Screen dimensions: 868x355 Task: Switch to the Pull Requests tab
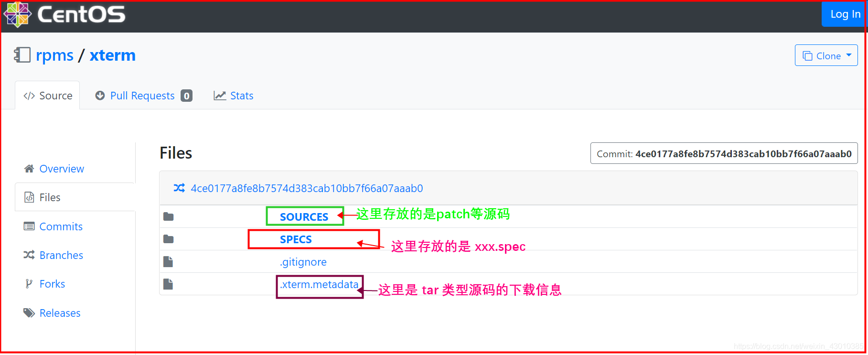(143, 96)
